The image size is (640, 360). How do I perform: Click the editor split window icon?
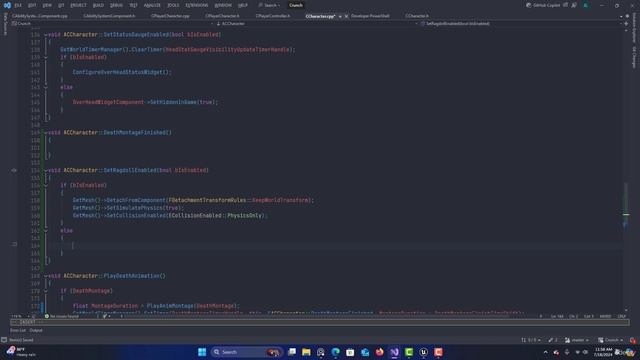coord(626,24)
